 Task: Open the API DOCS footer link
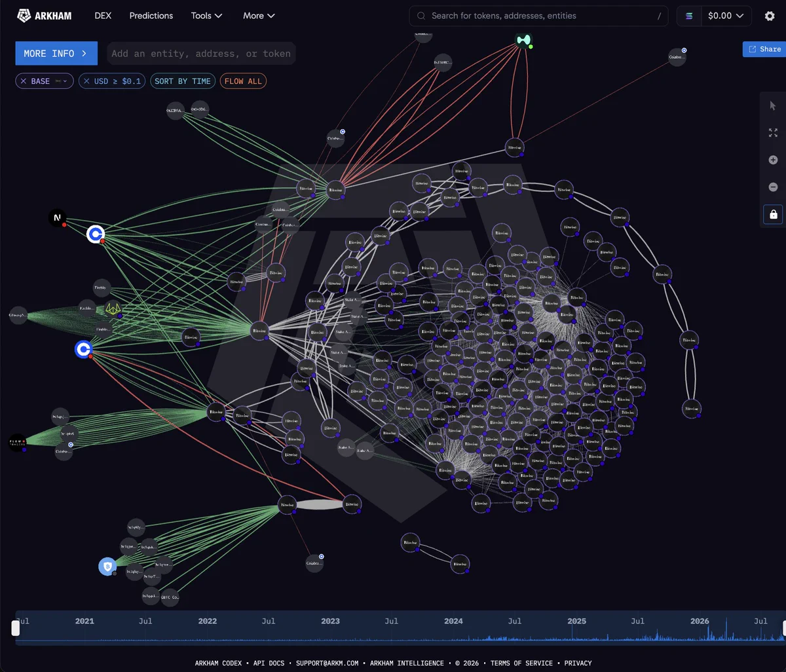click(x=269, y=663)
